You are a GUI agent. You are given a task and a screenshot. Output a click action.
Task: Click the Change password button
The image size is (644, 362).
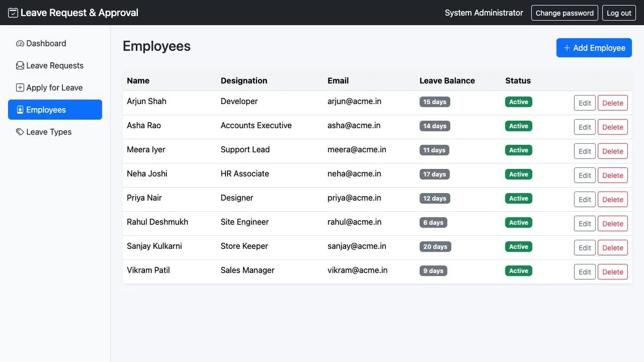pos(565,13)
